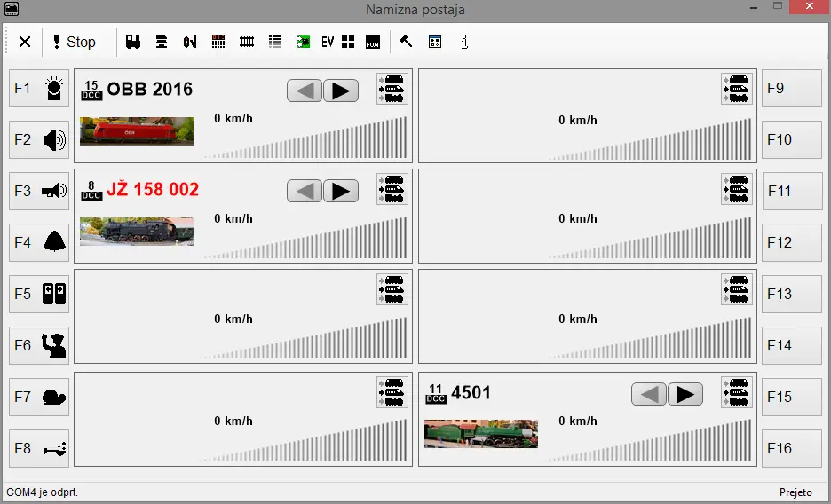The image size is (831, 504).
Task: Open train selection in empty top-right slot
Action: (736, 89)
